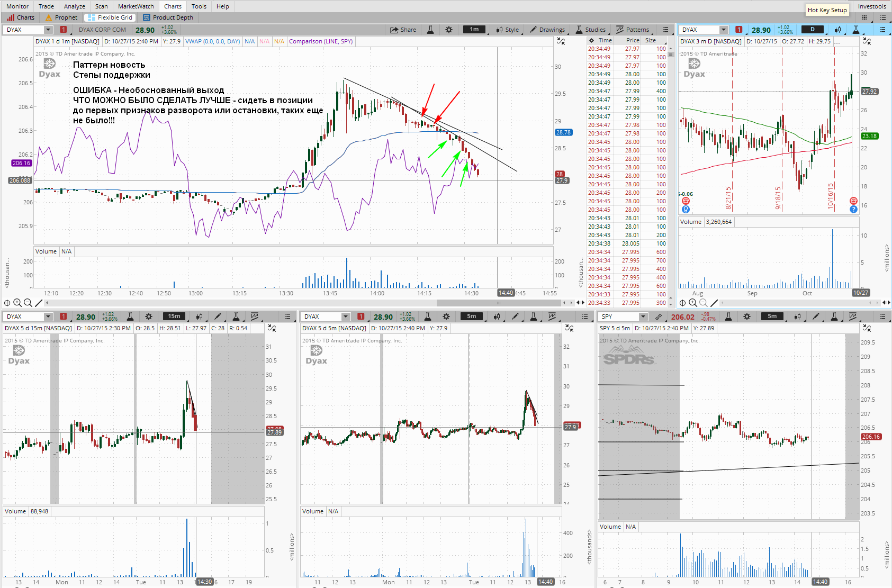Select the Flexible Grid sub-tab
The width and height of the screenshot is (892, 588).
pyautogui.click(x=110, y=17)
